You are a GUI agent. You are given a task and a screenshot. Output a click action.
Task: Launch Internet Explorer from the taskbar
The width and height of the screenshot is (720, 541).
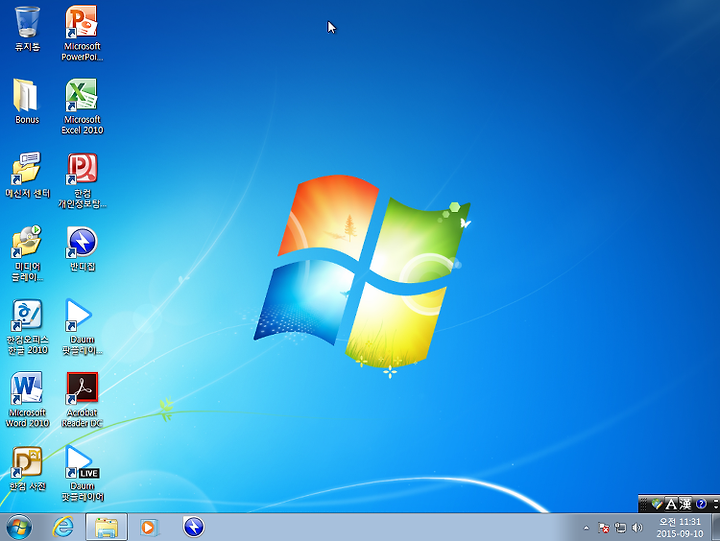click(x=63, y=527)
